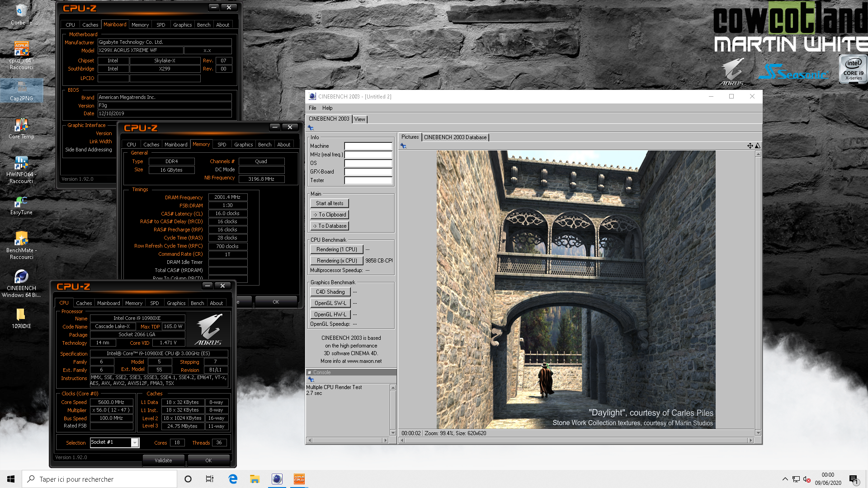Viewport: 868px width, 488px height.
Task: Click the rendered Daylight picture
Action: (576, 290)
